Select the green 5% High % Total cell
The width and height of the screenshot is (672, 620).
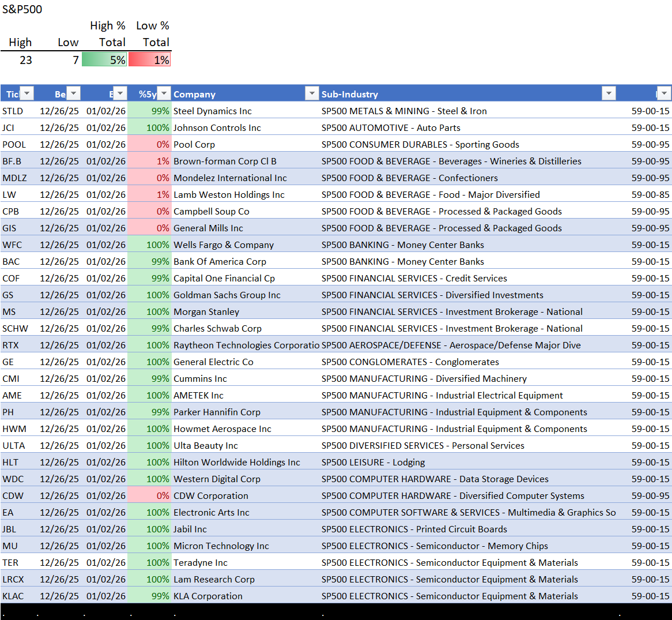(x=104, y=59)
